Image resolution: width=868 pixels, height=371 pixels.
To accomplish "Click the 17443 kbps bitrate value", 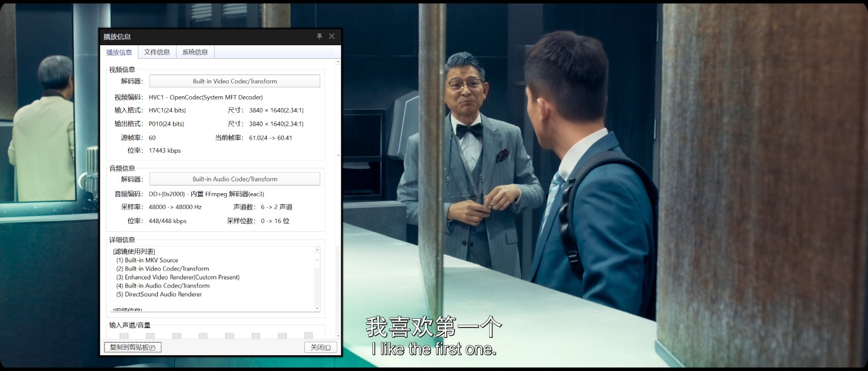I will tap(165, 150).
